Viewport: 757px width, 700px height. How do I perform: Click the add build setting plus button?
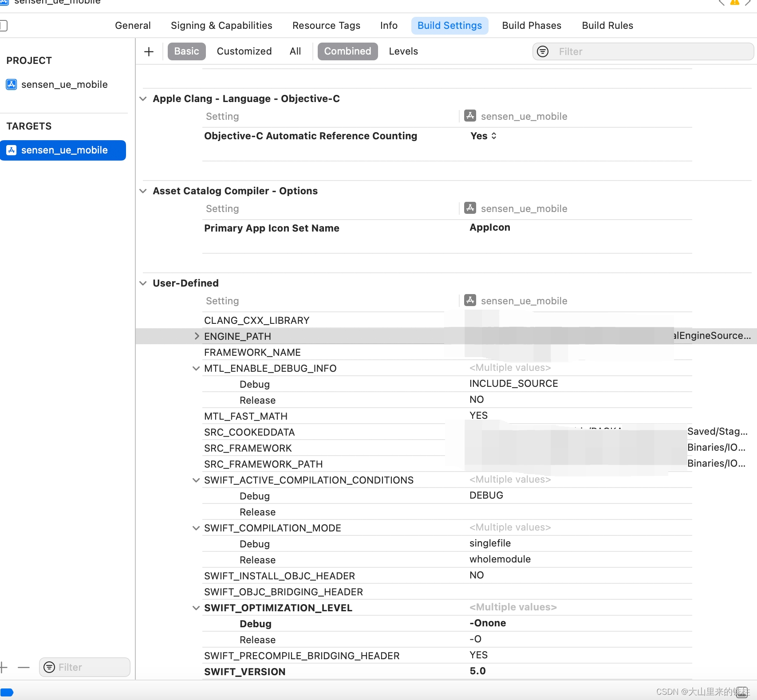click(149, 51)
